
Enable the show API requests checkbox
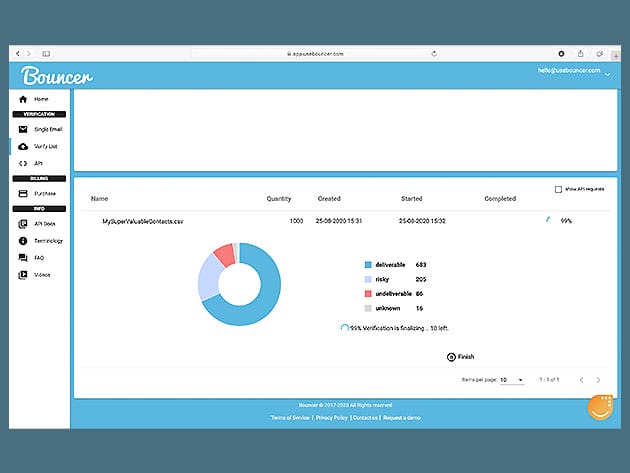[558, 189]
